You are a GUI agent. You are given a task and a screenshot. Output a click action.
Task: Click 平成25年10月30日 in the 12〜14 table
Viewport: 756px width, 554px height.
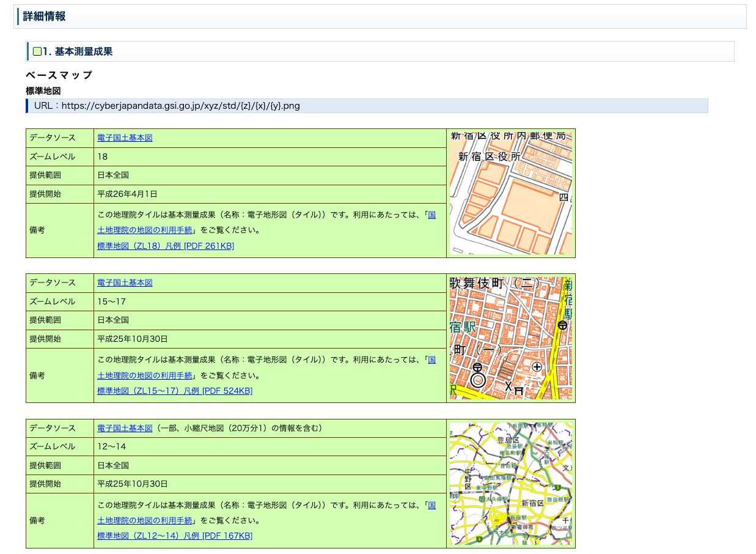[132, 484]
